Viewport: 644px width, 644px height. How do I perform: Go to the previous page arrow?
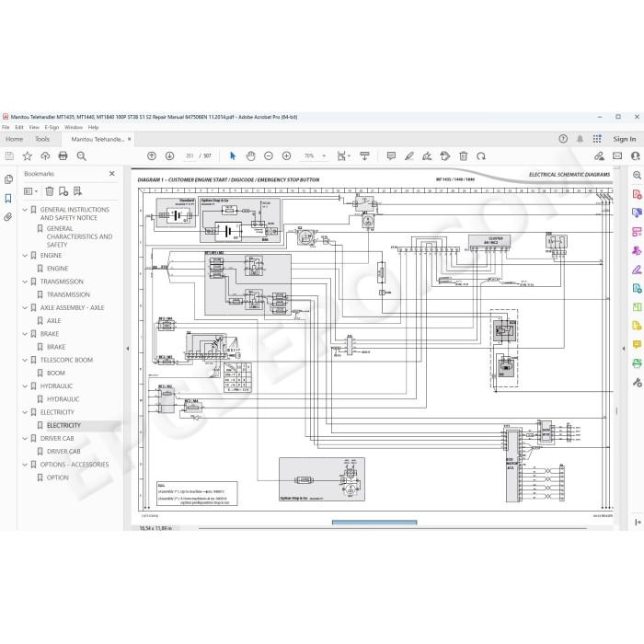point(152,156)
